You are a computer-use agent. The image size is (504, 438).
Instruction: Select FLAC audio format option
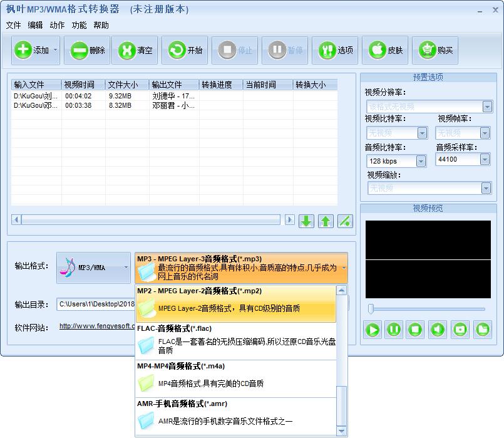pyautogui.click(x=236, y=342)
